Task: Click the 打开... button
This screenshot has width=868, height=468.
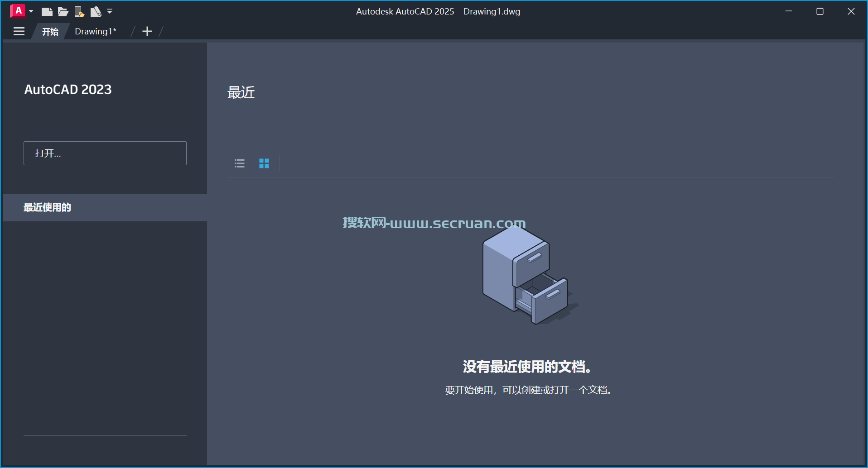Action: click(105, 153)
